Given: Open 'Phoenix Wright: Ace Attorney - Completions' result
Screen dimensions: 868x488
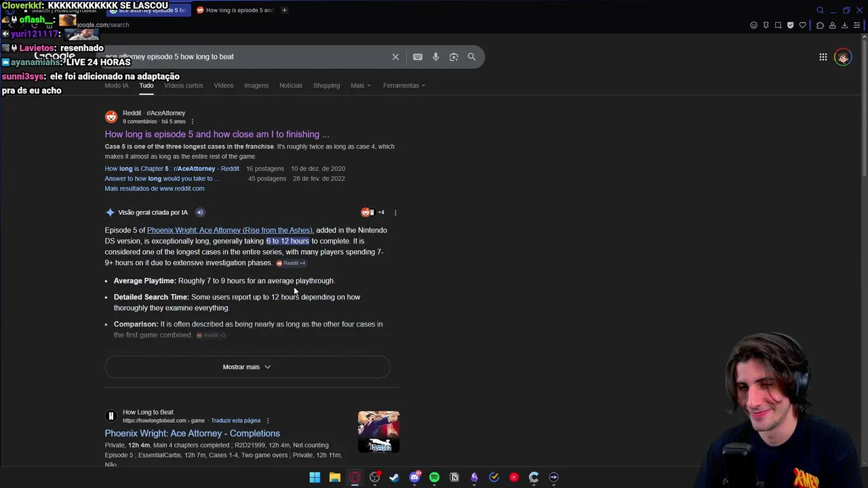Looking at the screenshot, I should click(x=192, y=433).
